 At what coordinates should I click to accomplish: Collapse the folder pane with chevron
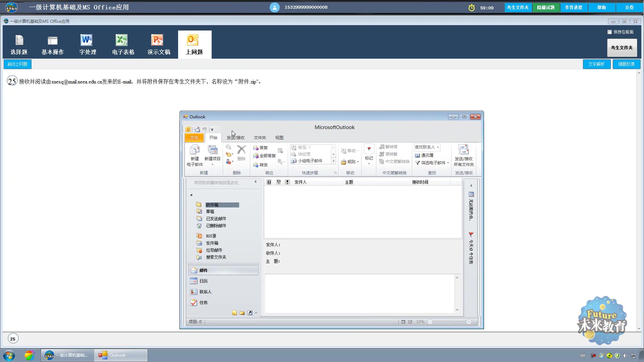[256, 182]
